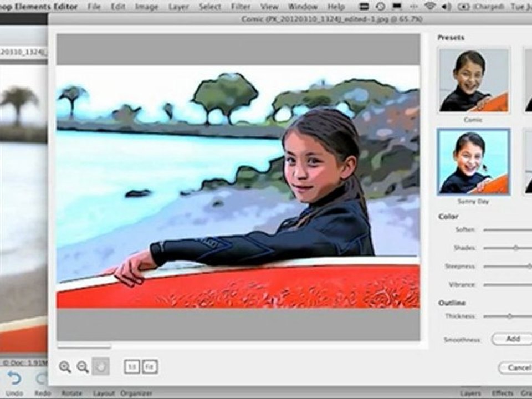
Task: Click the Soften slider track
Action: 508,230
